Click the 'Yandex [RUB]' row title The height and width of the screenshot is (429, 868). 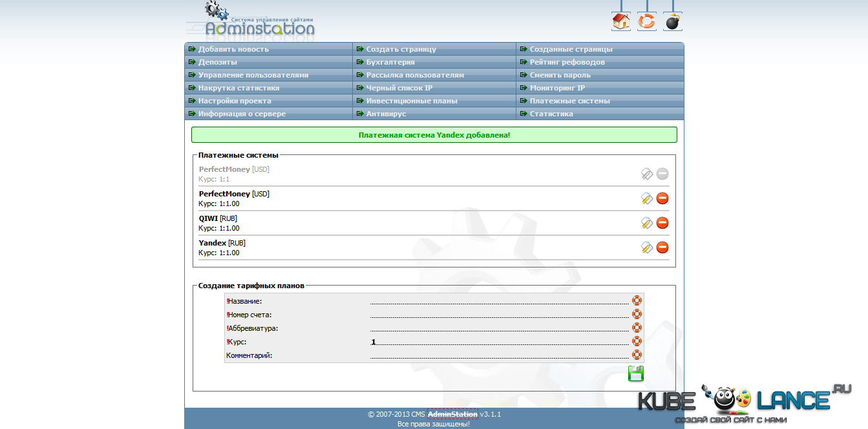pyautogui.click(x=222, y=243)
